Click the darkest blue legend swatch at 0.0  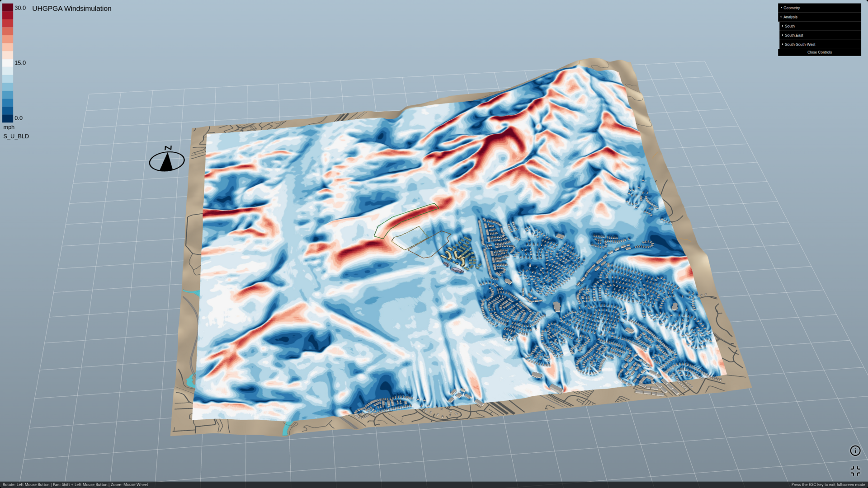click(x=8, y=118)
